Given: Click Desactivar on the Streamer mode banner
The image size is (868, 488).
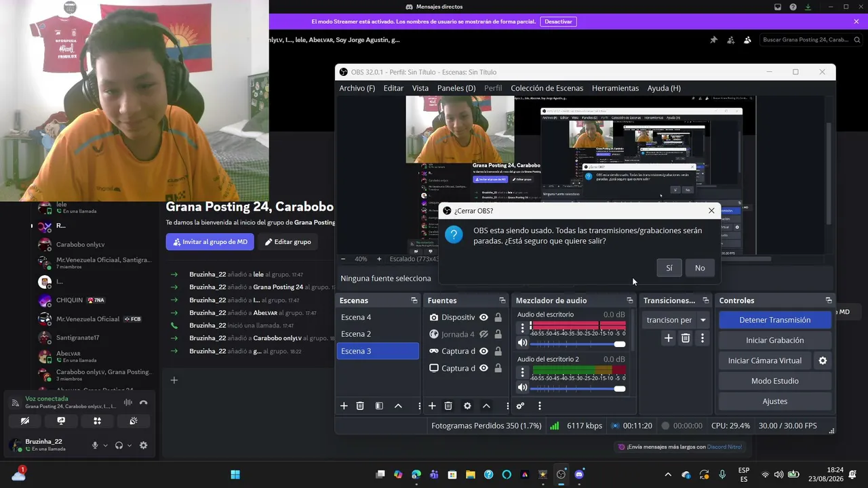Looking at the screenshot, I should coord(559,22).
